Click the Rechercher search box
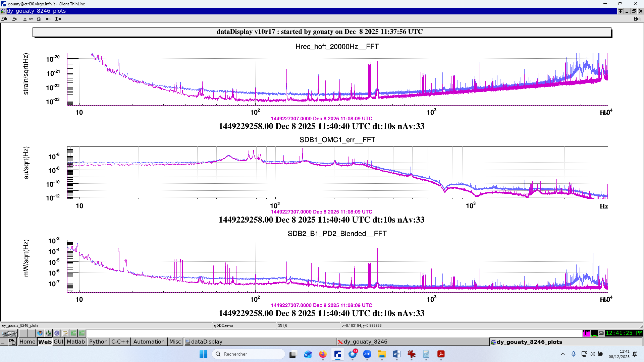644x362 pixels. pos(249,354)
